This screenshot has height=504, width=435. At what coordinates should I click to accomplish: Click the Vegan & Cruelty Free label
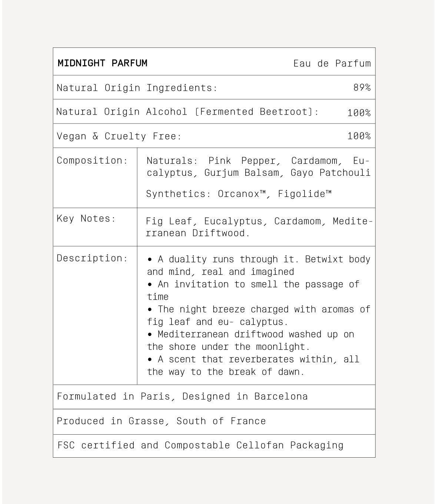coord(119,136)
